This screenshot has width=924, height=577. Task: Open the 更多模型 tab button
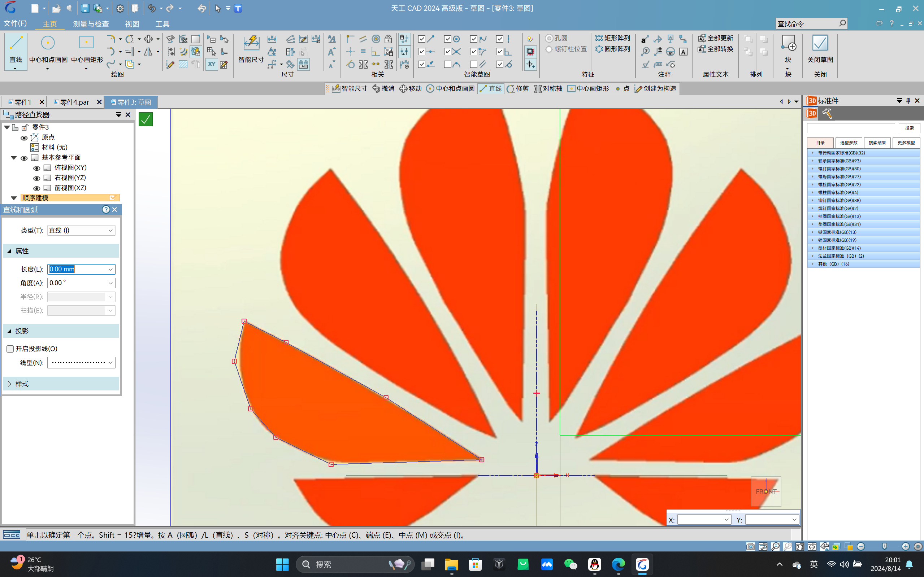tap(906, 143)
